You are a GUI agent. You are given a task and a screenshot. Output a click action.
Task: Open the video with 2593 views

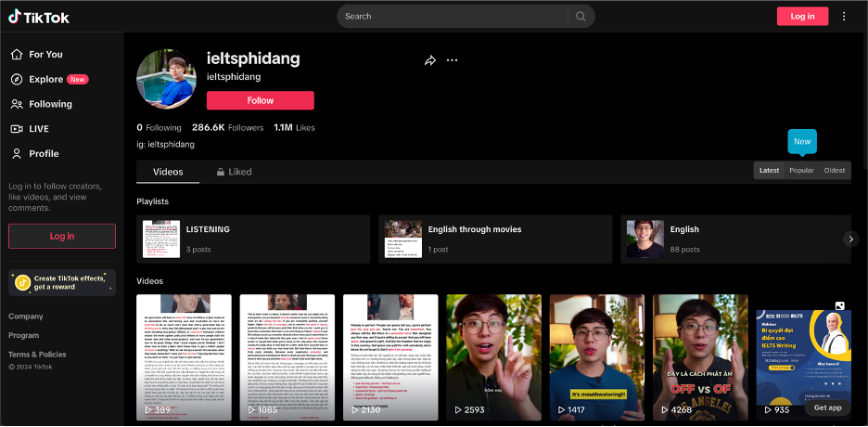tap(493, 357)
